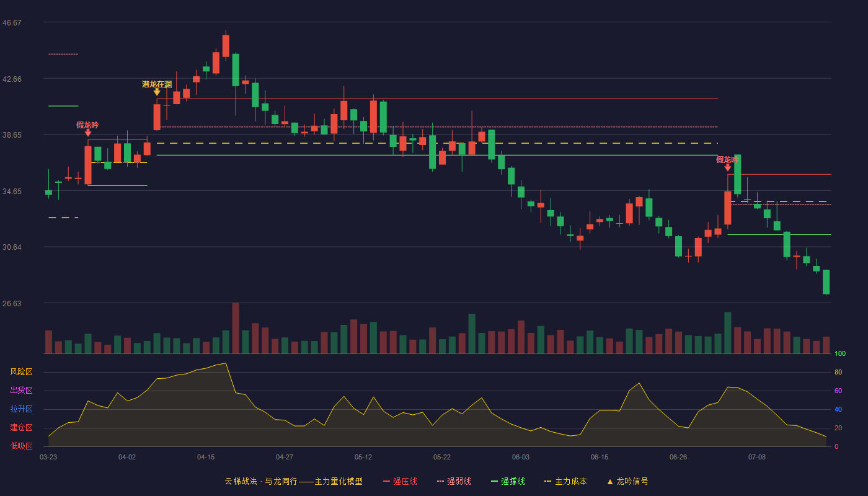Click the 60 indicator scale label
Image resolution: width=868 pixels, height=496 pixels.
[x=838, y=391]
